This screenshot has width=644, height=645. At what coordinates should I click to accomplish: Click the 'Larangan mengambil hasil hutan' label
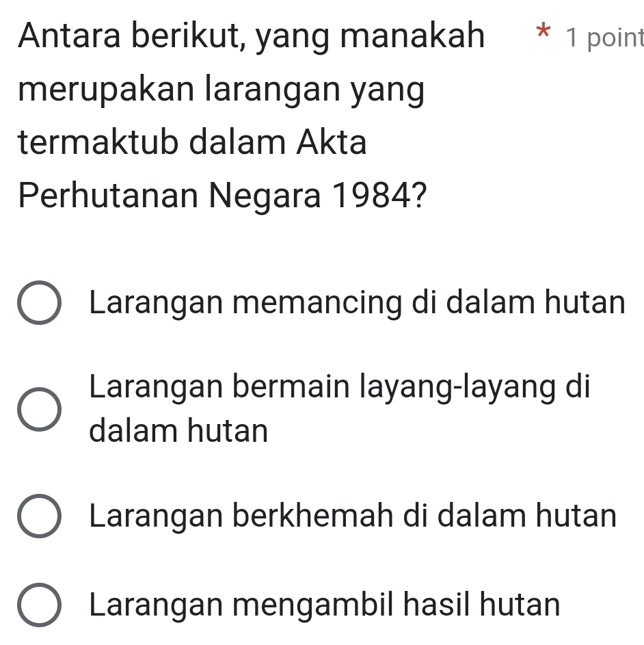[325, 605]
